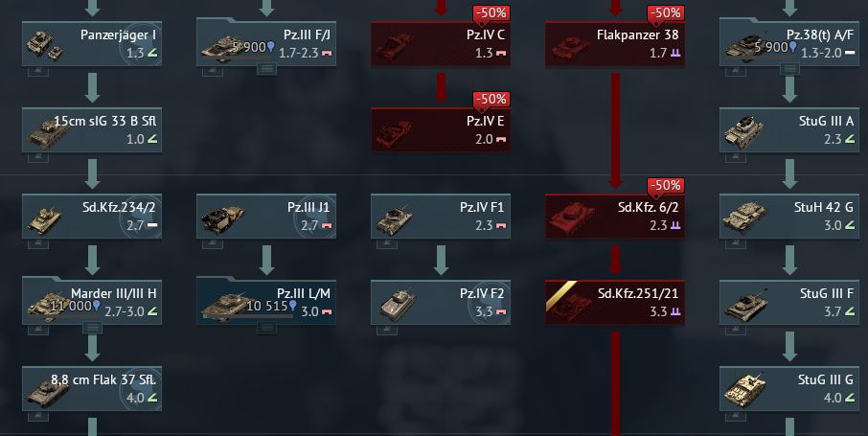Click the 8,8 cm Flak 37 Sfl. tank icon
Screen dimensions: 868x436
click(49, 391)
